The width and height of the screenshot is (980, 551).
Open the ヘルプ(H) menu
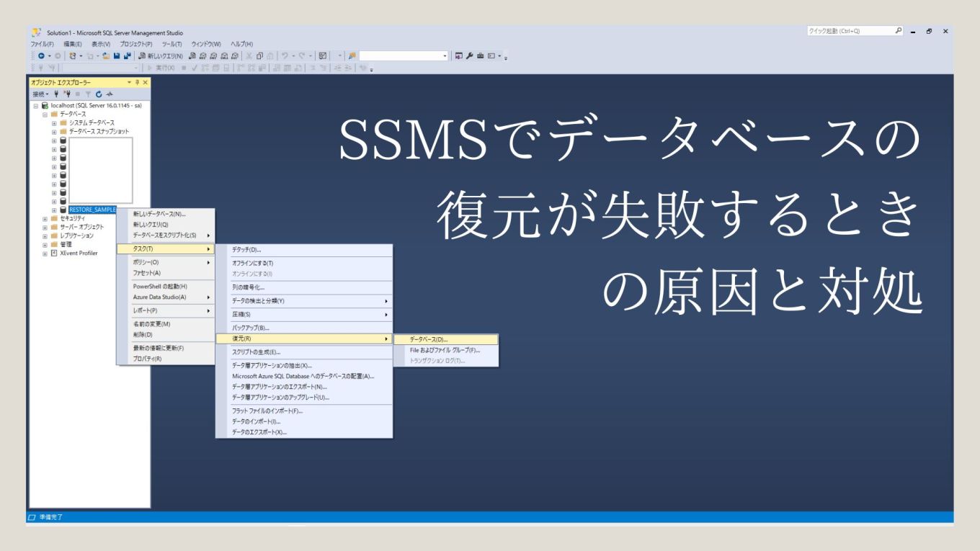241,44
